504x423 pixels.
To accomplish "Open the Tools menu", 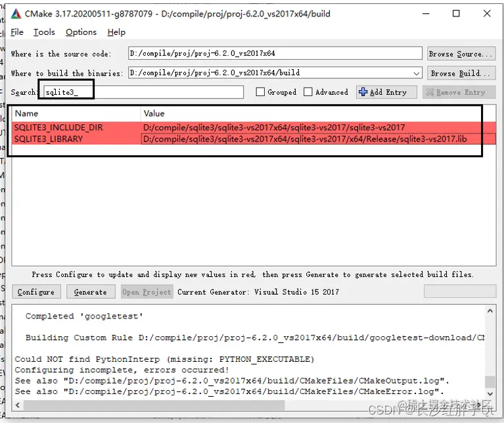I will 45,32.
